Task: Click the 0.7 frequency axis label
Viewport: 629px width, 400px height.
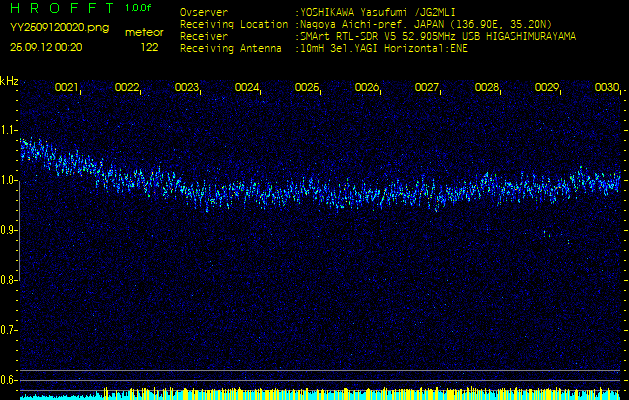Action: click(9, 329)
